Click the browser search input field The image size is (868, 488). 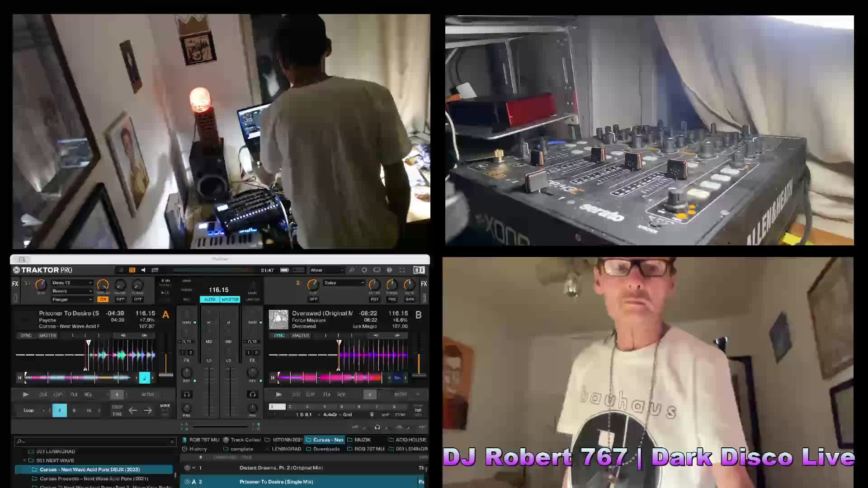pos(95,441)
